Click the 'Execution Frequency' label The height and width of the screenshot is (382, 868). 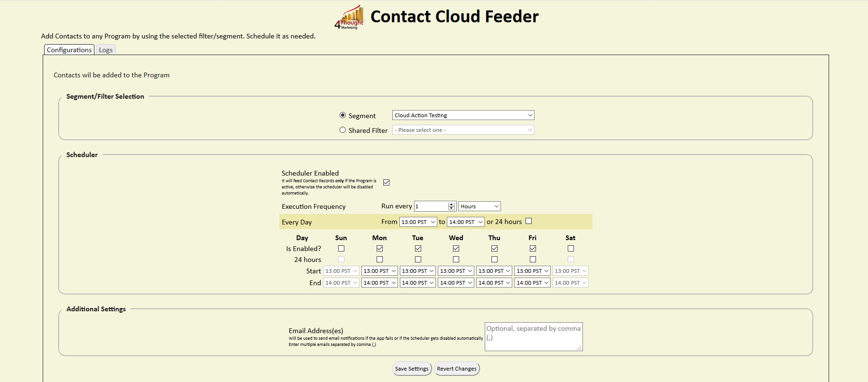pos(314,206)
